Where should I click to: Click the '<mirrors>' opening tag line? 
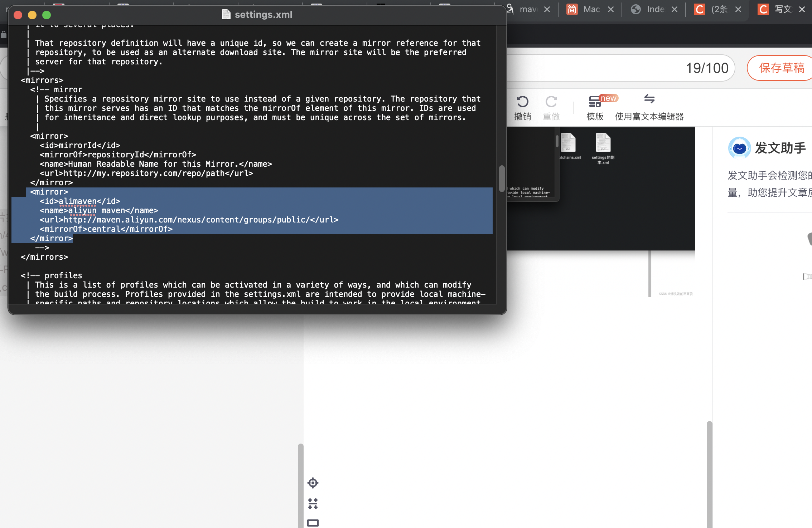click(42, 80)
